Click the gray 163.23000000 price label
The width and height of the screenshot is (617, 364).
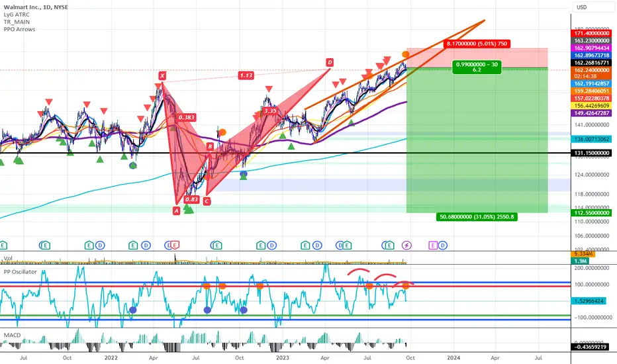592,41
